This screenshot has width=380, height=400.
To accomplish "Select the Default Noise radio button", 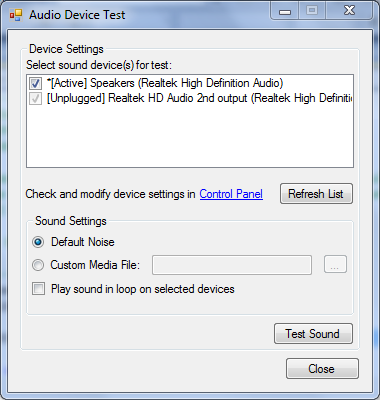I will pos(38,242).
